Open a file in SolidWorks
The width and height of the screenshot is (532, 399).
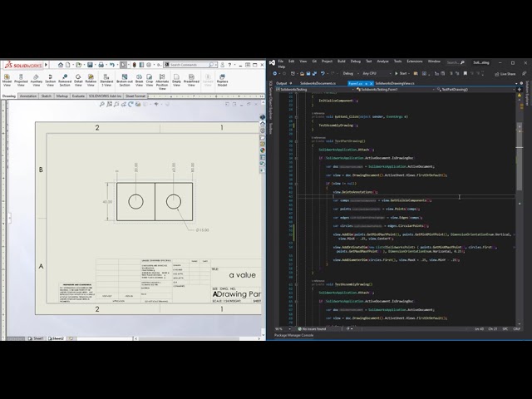pos(79,65)
